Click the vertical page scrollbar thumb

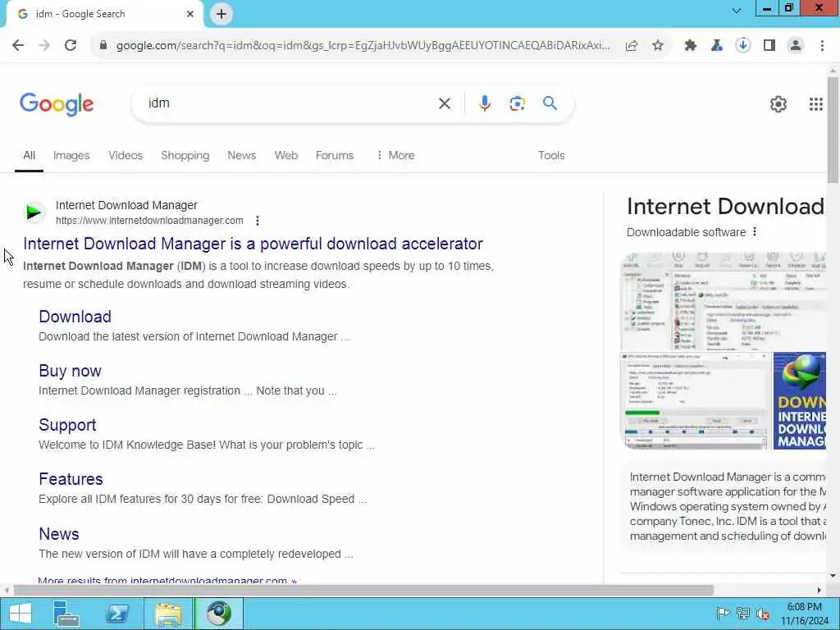833,130
